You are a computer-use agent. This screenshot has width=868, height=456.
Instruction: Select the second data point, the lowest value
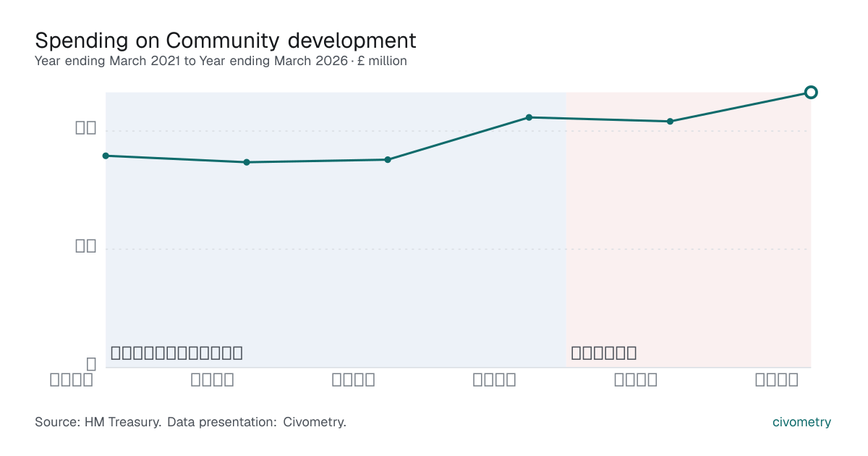[247, 162]
